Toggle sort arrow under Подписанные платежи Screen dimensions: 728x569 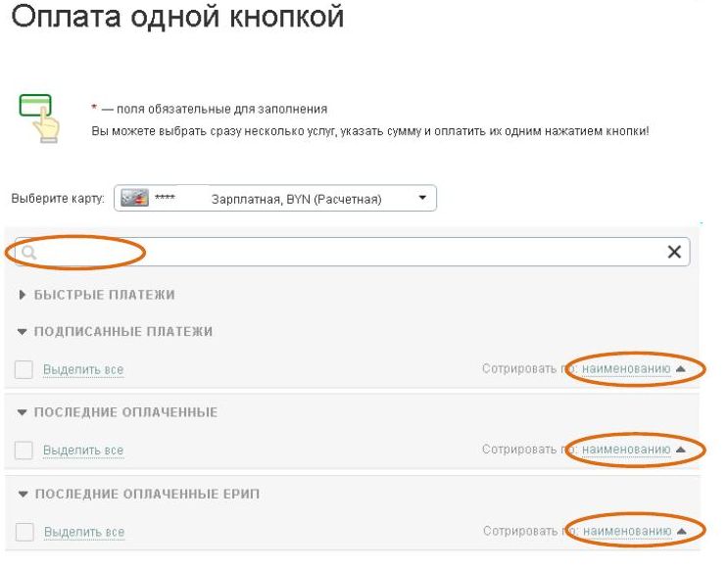click(681, 369)
